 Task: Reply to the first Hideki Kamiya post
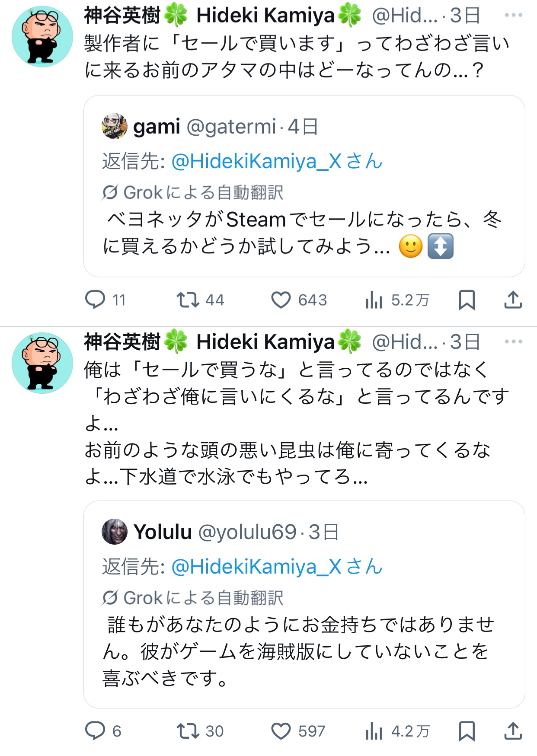[x=95, y=300]
